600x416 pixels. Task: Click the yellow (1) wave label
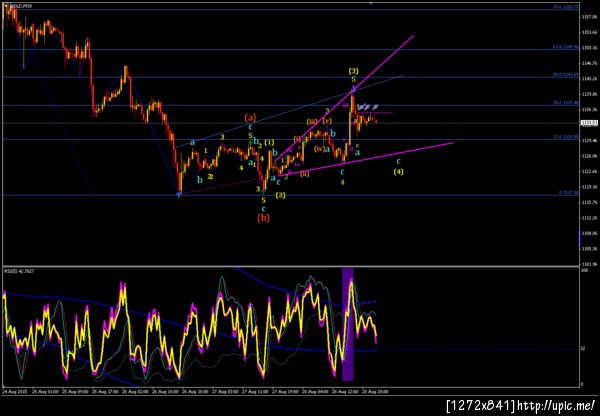[x=269, y=143]
